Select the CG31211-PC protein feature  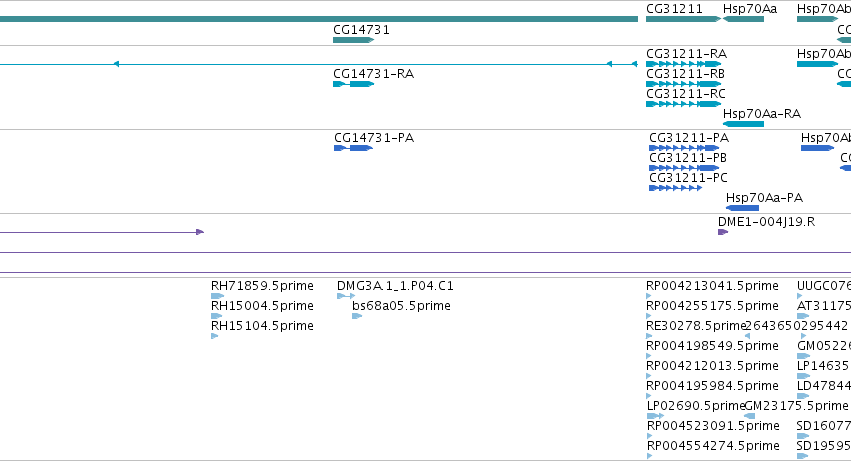675,188
